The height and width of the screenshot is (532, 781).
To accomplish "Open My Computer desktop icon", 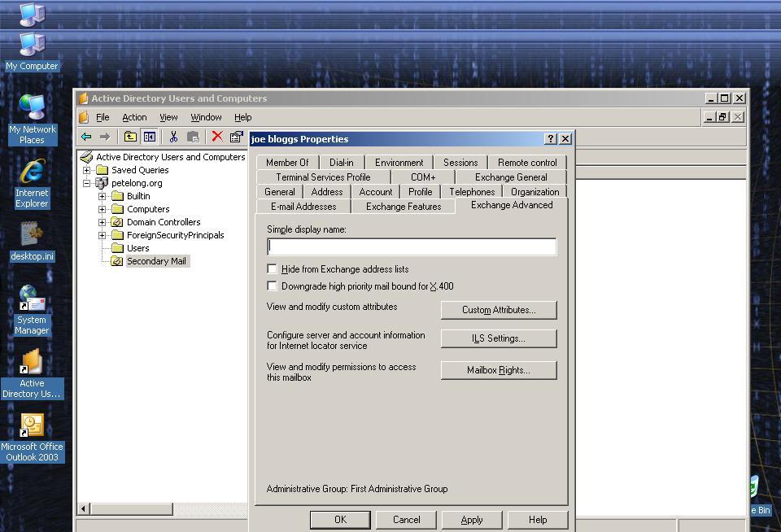I will pyautogui.click(x=32, y=52).
